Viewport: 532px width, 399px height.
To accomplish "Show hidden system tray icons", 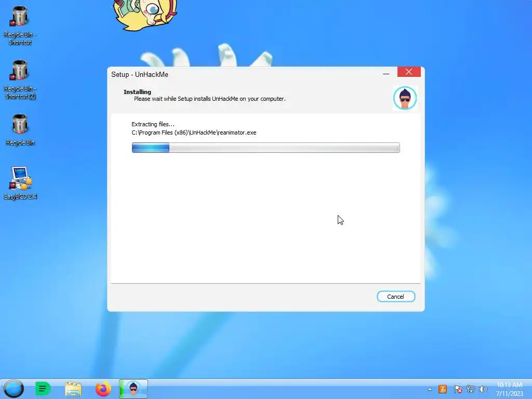I will pyautogui.click(x=430, y=389).
